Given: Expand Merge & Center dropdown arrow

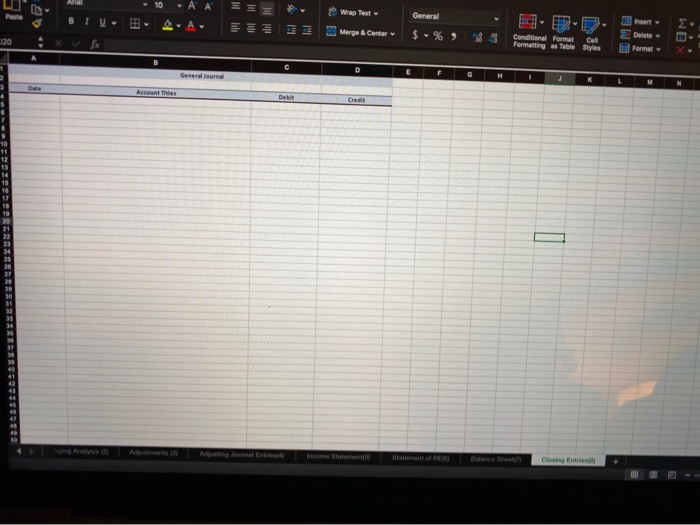Looking at the screenshot, I should [392, 33].
